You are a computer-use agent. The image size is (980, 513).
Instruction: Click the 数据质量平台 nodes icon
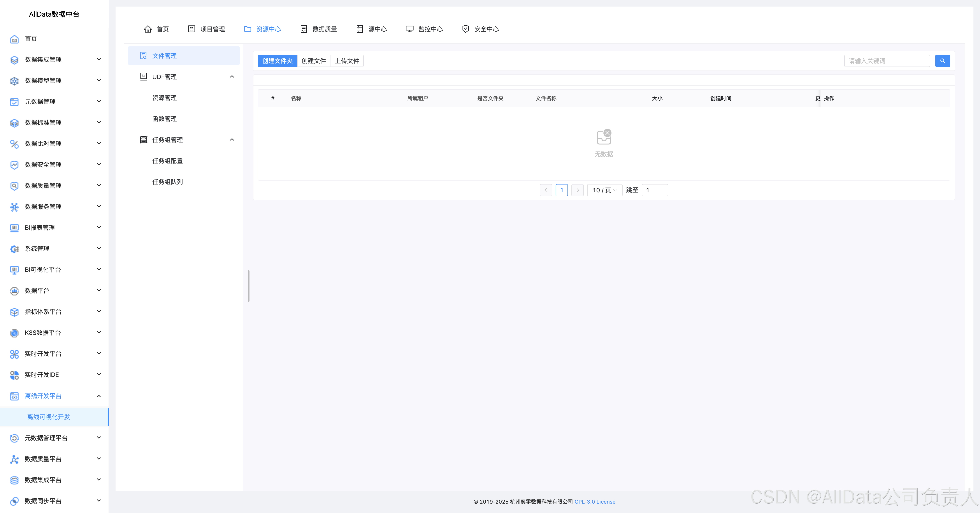pos(14,459)
